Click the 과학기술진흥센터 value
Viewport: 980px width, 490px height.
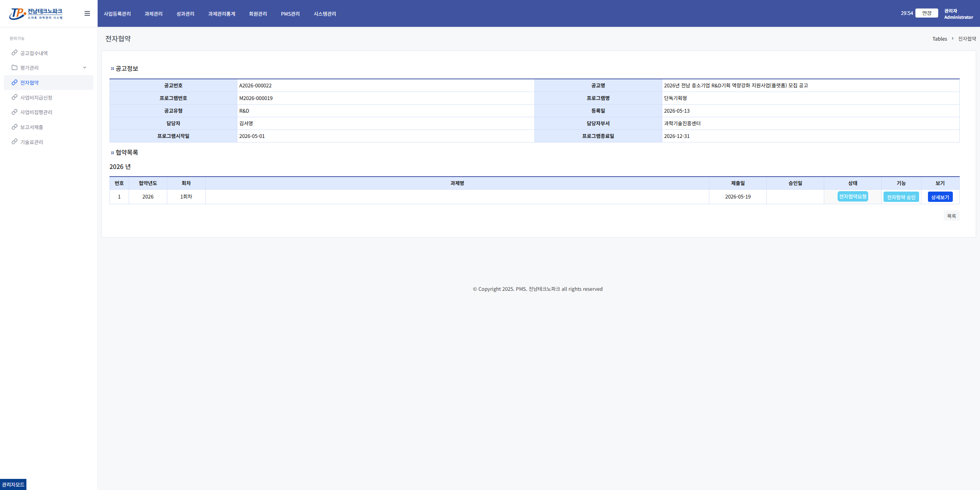click(682, 123)
